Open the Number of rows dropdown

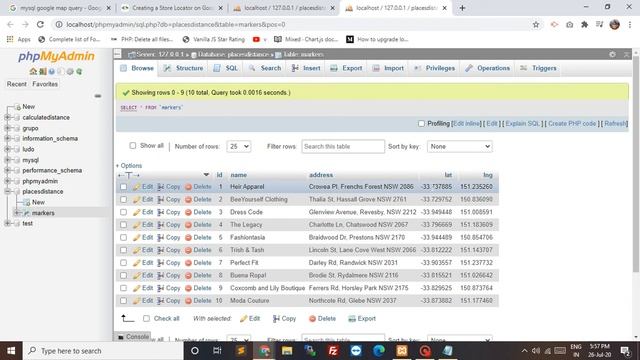pos(238,146)
